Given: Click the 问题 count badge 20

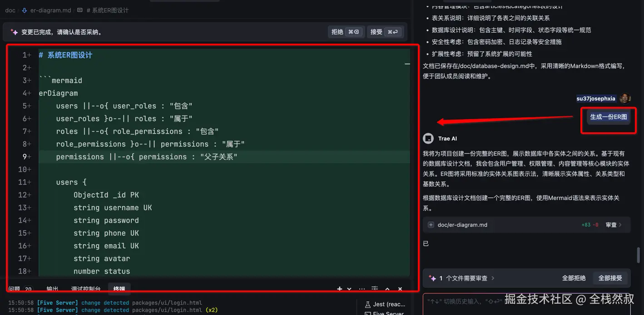Looking at the screenshot, I should (x=28, y=289).
